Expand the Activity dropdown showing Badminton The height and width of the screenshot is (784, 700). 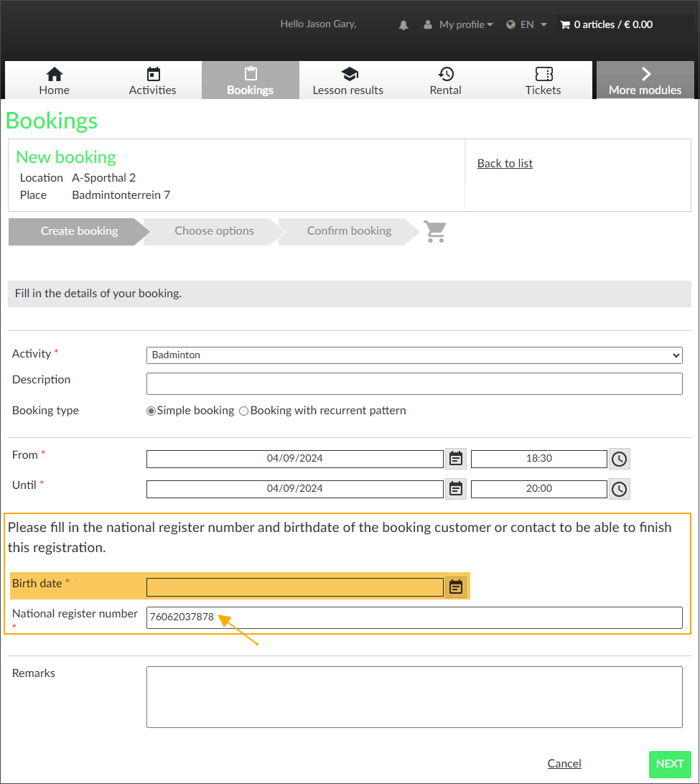414,355
